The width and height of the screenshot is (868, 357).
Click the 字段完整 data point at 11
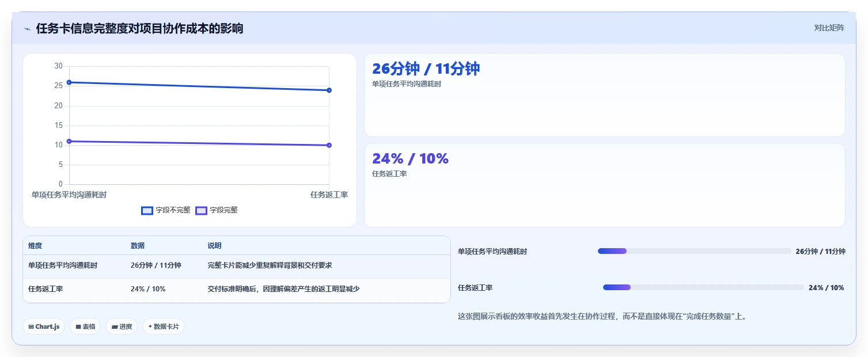click(69, 141)
